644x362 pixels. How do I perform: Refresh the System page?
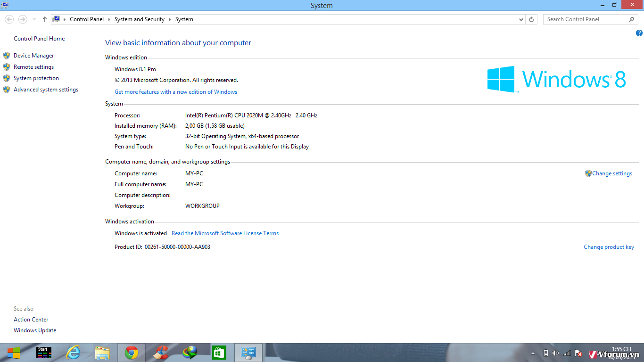(531, 19)
